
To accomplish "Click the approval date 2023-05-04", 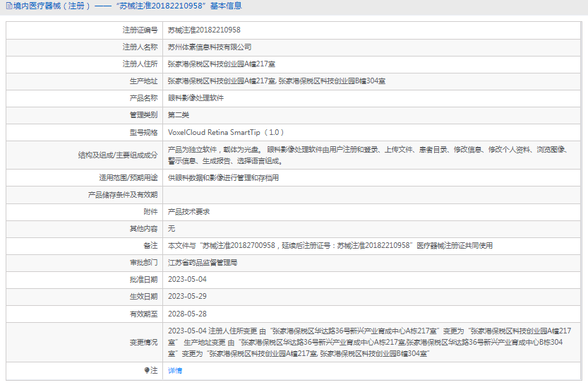I will [x=187, y=280].
